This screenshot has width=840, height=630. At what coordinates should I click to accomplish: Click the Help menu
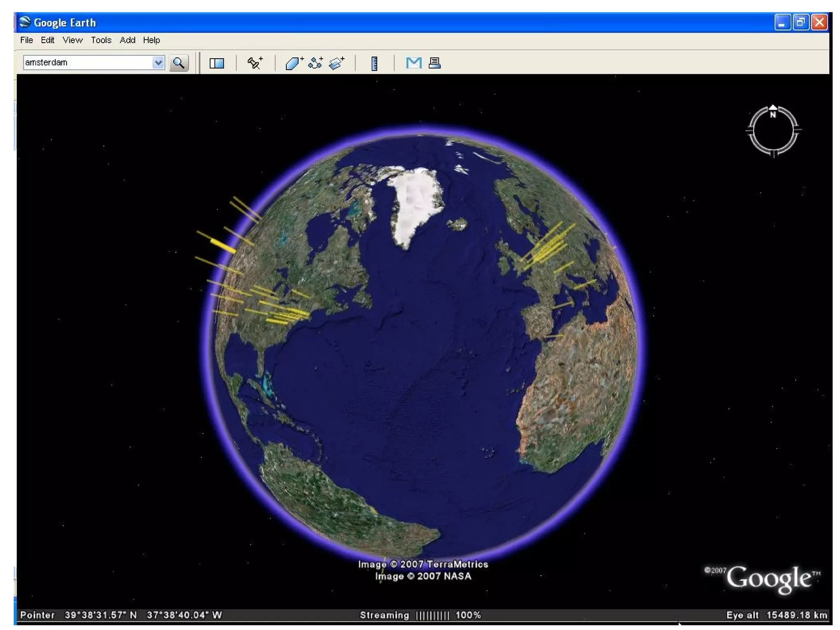click(151, 40)
